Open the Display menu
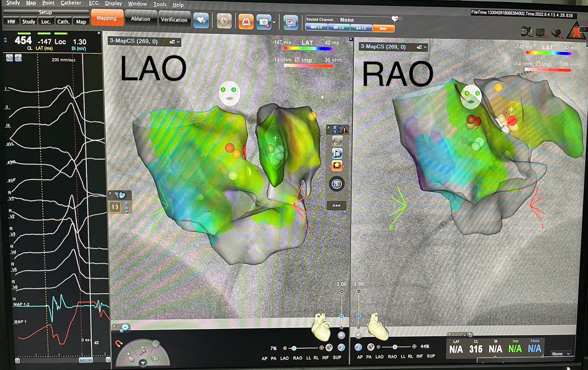This screenshot has width=588, height=370. pos(113,4)
